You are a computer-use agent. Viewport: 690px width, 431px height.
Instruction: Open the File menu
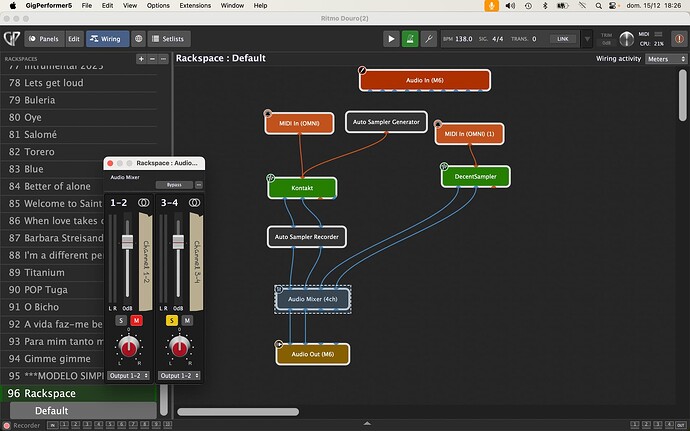(87, 6)
